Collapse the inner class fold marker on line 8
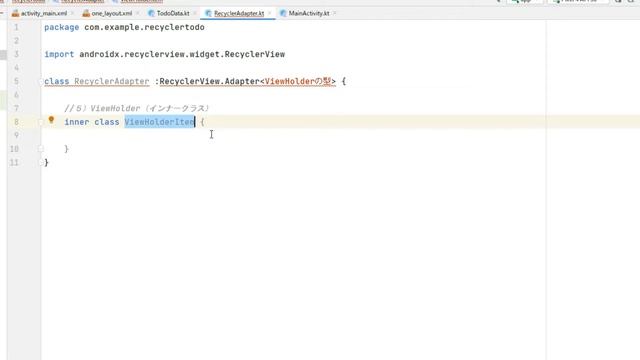 click(x=40, y=122)
